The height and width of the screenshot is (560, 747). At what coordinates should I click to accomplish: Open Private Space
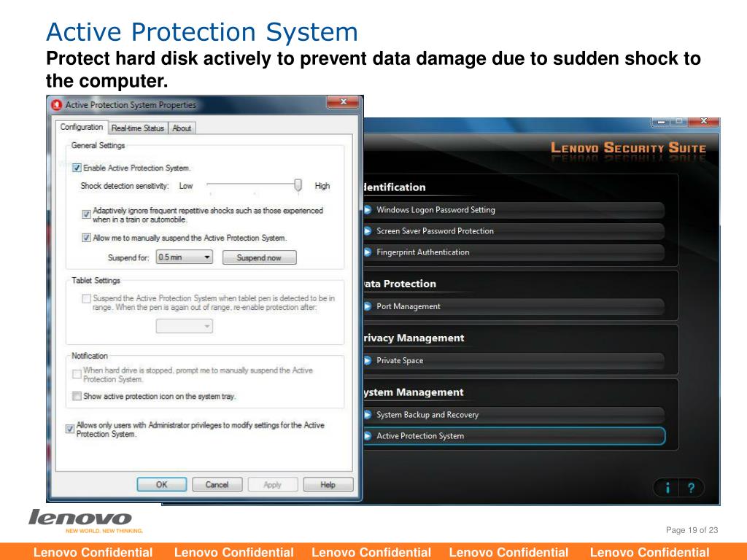(x=514, y=360)
